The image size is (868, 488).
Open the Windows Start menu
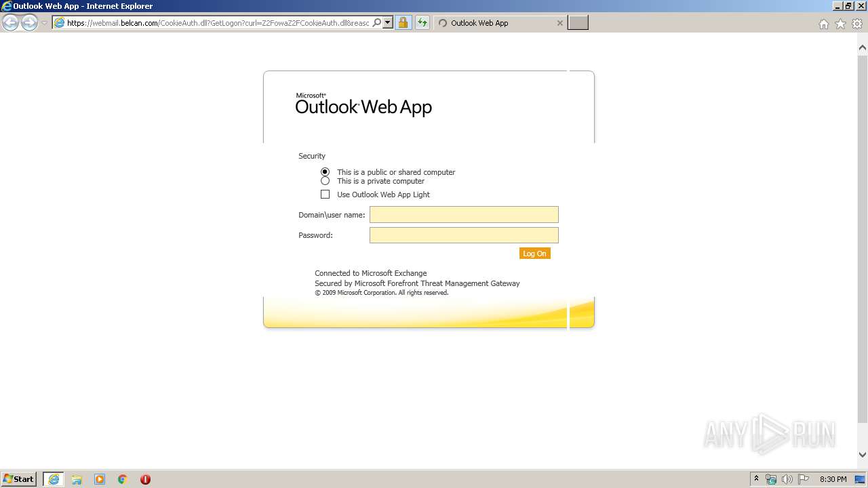click(19, 479)
